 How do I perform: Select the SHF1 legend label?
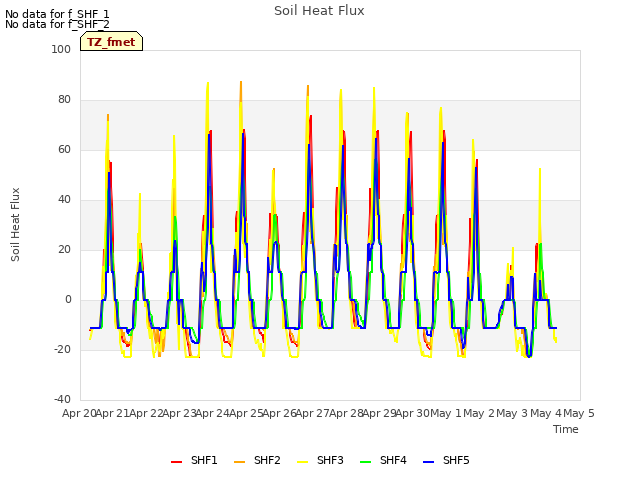point(204,460)
